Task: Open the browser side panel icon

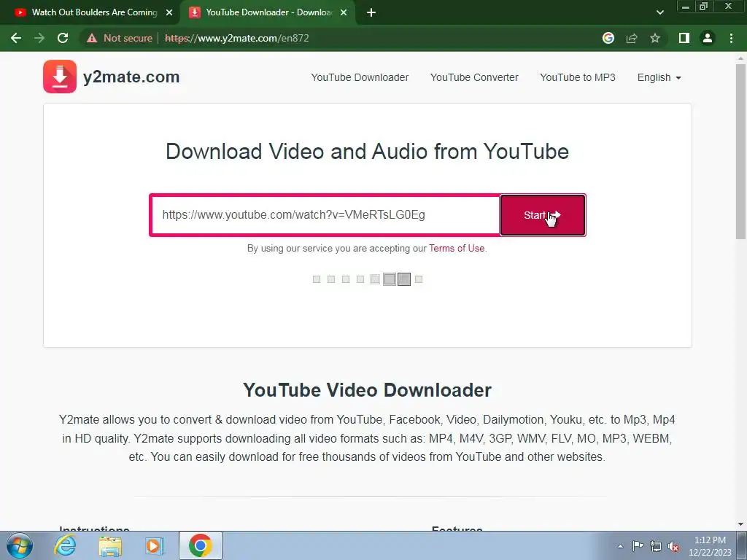Action: [684, 38]
